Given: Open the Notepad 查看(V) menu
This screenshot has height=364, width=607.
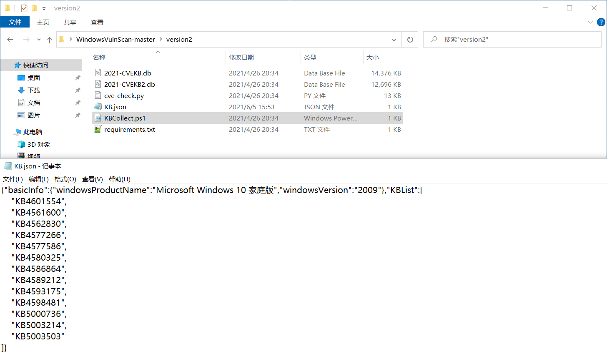Looking at the screenshot, I should tap(93, 179).
